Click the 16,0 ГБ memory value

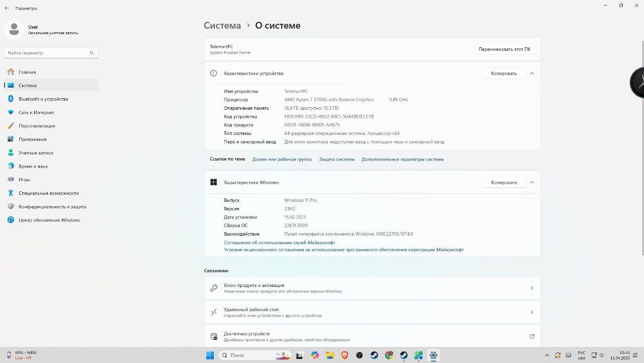coord(311,108)
